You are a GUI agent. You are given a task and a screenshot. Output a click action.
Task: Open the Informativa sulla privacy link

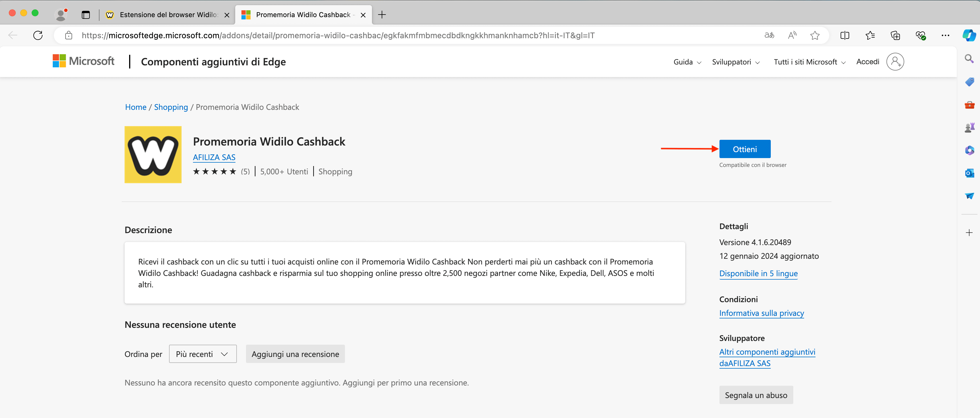tap(761, 313)
